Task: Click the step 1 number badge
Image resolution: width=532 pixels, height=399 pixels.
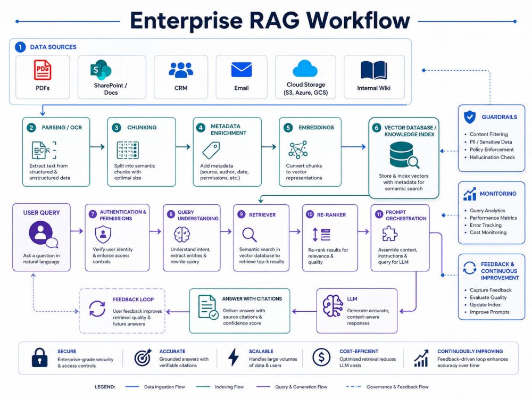Action: coord(20,47)
